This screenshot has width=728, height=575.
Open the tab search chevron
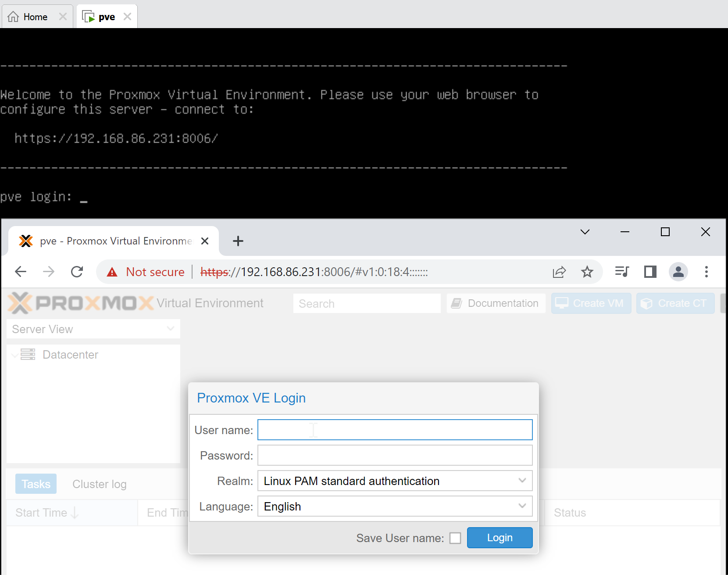pos(585,232)
